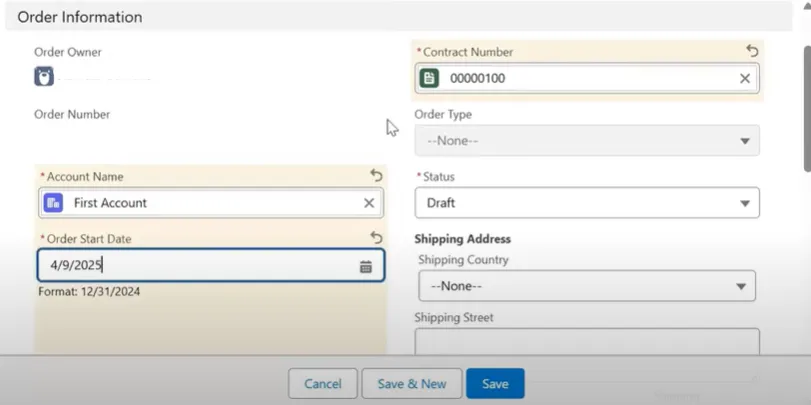The width and height of the screenshot is (811, 405).
Task: Clear the Contract Number 00000100 value
Action: point(745,78)
